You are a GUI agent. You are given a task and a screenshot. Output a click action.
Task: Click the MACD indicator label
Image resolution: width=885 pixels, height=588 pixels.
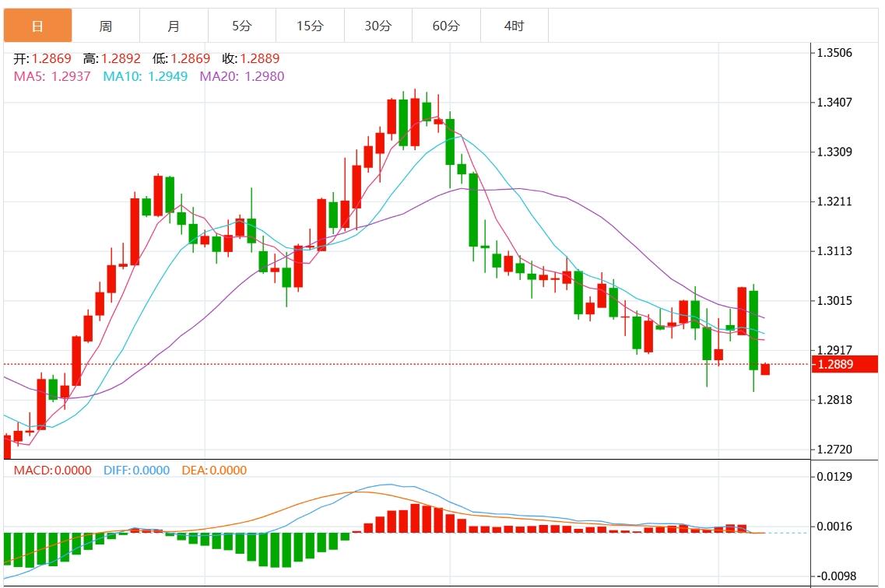click(x=52, y=471)
